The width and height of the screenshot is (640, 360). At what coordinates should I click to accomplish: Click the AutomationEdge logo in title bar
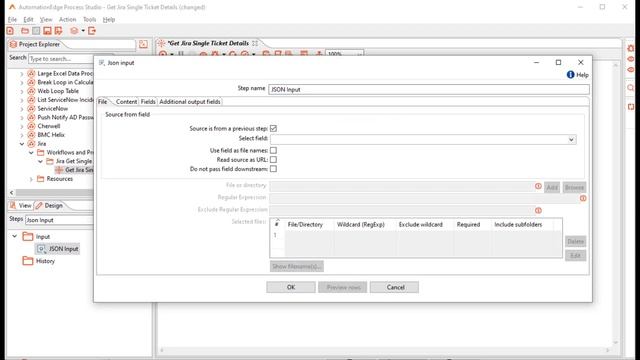coord(12,7)
